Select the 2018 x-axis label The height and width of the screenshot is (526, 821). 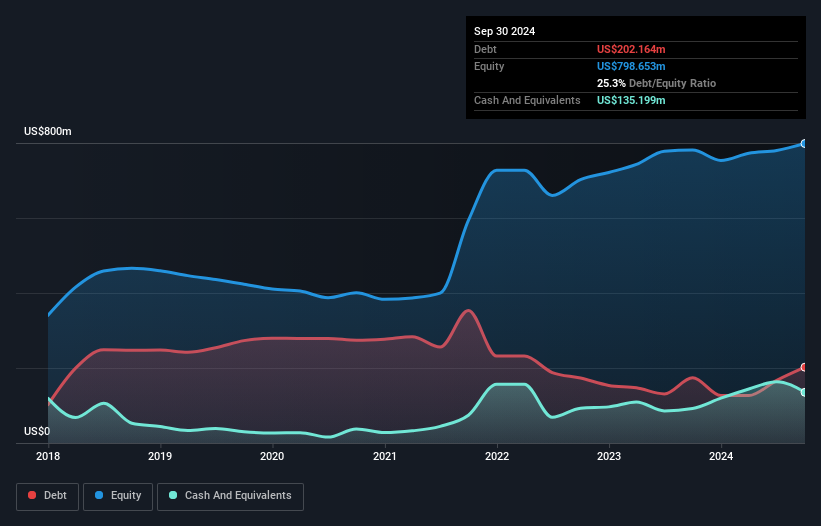(48, 456)
